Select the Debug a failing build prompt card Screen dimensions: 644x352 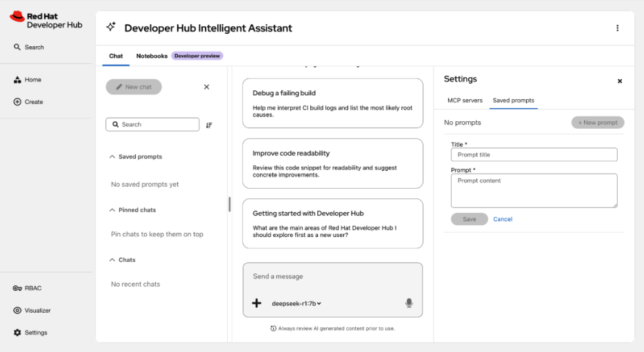pos(332,103)
